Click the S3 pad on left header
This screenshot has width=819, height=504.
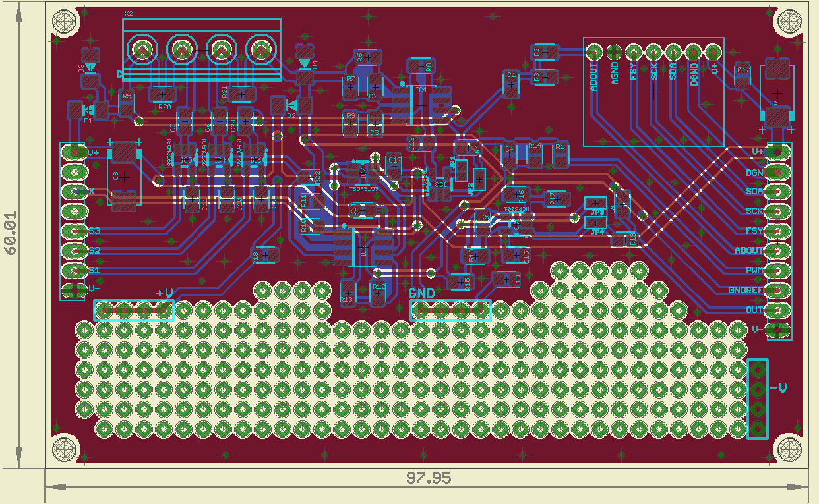[71, 231]
